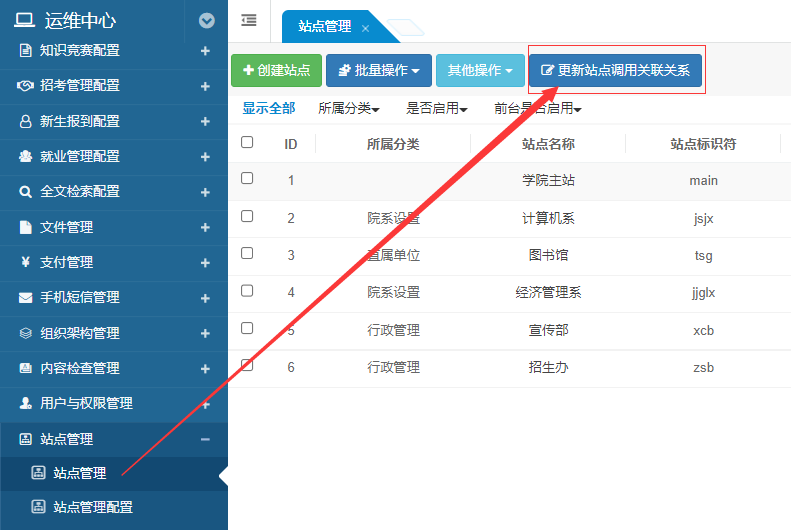Click the 手机短信管理 envelope icon

click(26, 297)
